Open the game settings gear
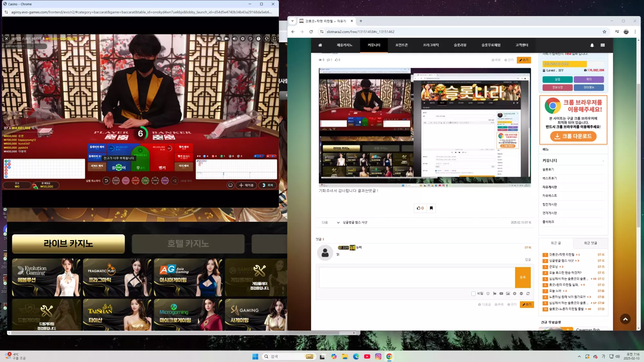644x362 pixels. (242, 39)
